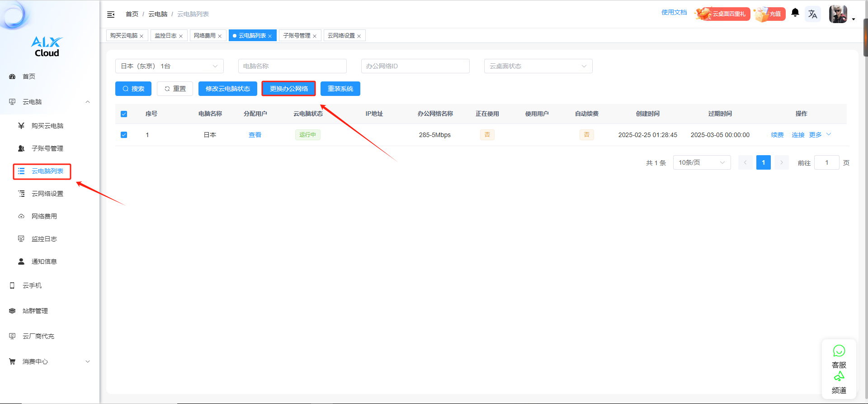Click the channel icon (频道)
The image size is (868, 404).
point(839,376)
